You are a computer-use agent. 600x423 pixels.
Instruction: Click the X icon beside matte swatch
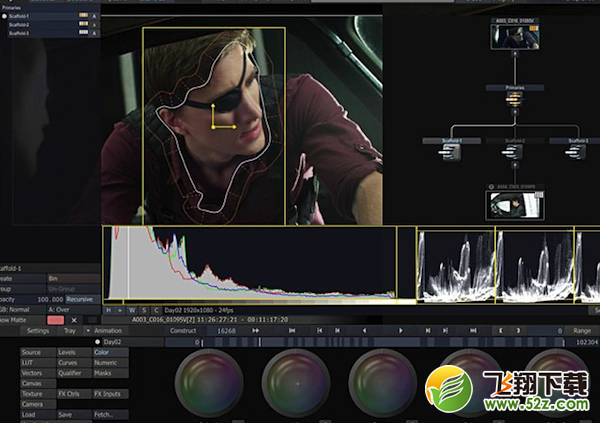74,320
